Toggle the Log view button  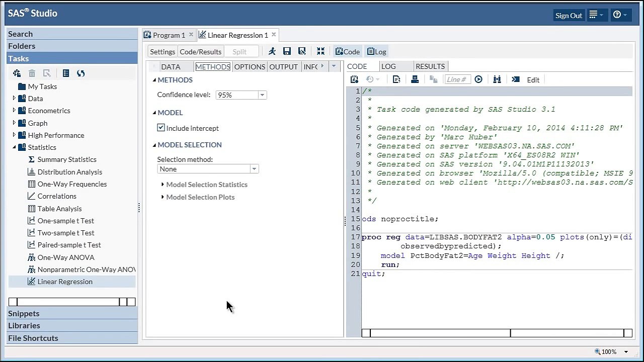[x=377, y=51]
